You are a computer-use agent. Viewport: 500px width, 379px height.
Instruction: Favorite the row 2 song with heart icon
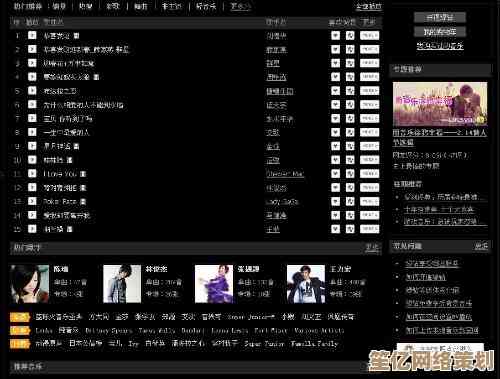pyautogui.click(x=335, y=49)
